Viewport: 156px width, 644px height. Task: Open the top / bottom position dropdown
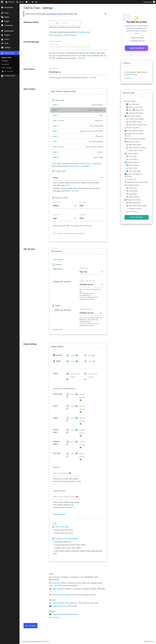tap(65, 206)
